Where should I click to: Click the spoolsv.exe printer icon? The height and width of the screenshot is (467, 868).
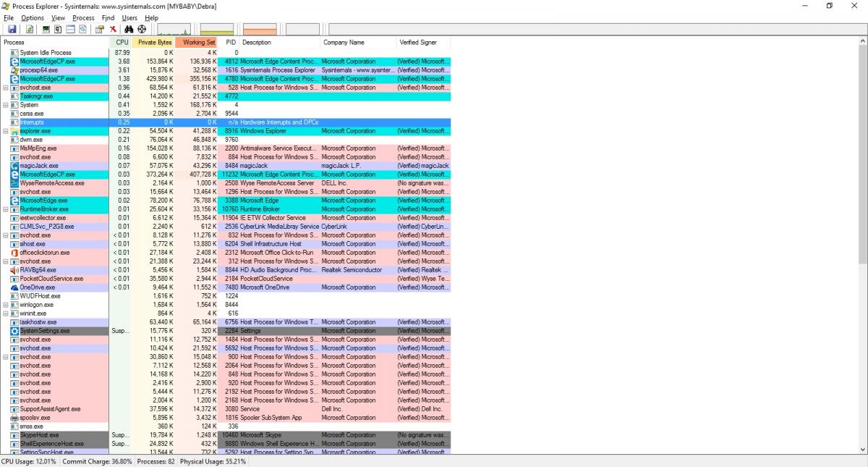(x=14, y=418)
